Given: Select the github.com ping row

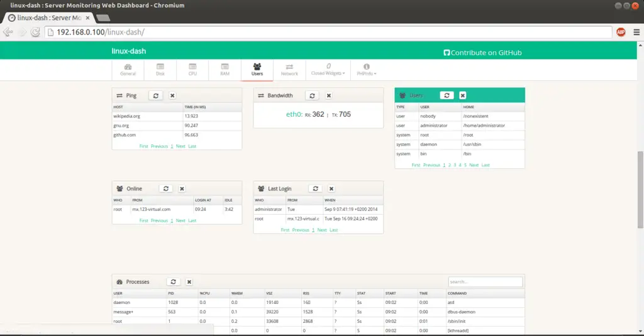Looking at the screenshot, I should pyautogui.click(x=177, y=135).
